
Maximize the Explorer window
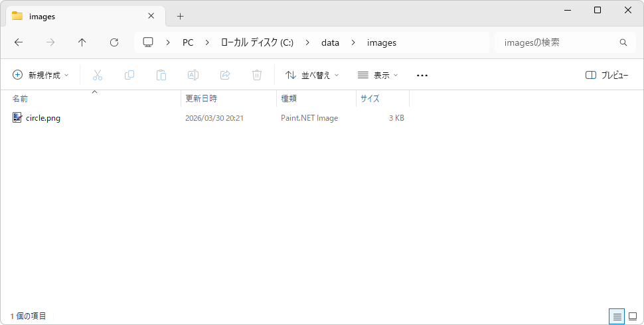[x=598, y=10]
